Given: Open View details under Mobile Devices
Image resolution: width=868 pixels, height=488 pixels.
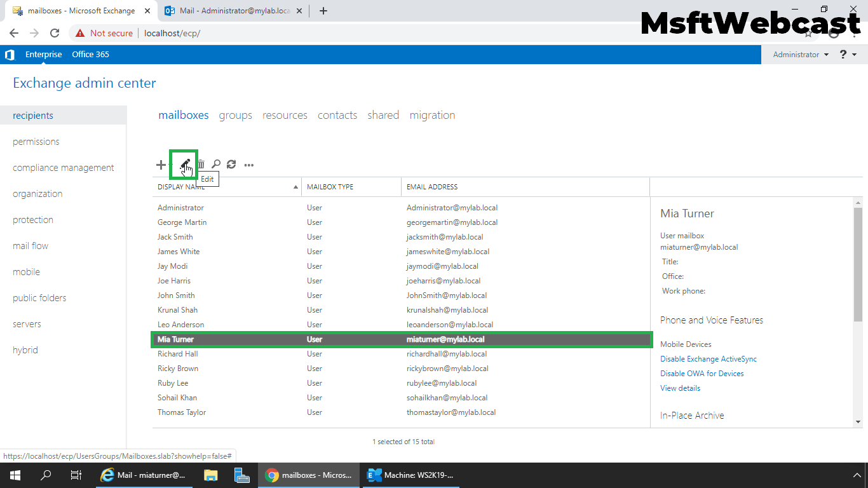Looking at the screenshot, I should tap(680, 388).
